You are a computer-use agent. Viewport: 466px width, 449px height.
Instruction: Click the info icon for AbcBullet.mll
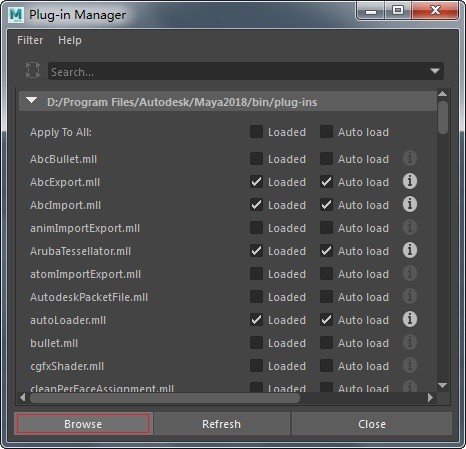pyautogui.click(x=410, y=158)
